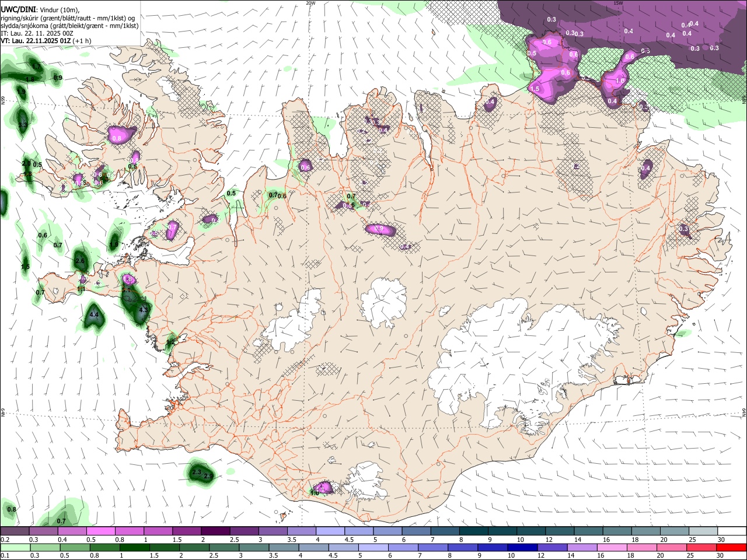Click the '1.0' value near the south coast
The image size is (747, 560).
point(315,494)
